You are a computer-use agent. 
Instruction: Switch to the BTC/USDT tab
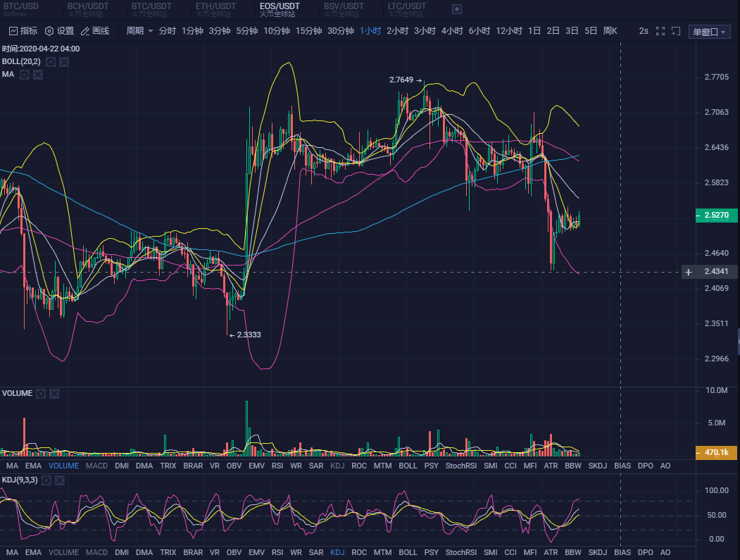[149, 9]
